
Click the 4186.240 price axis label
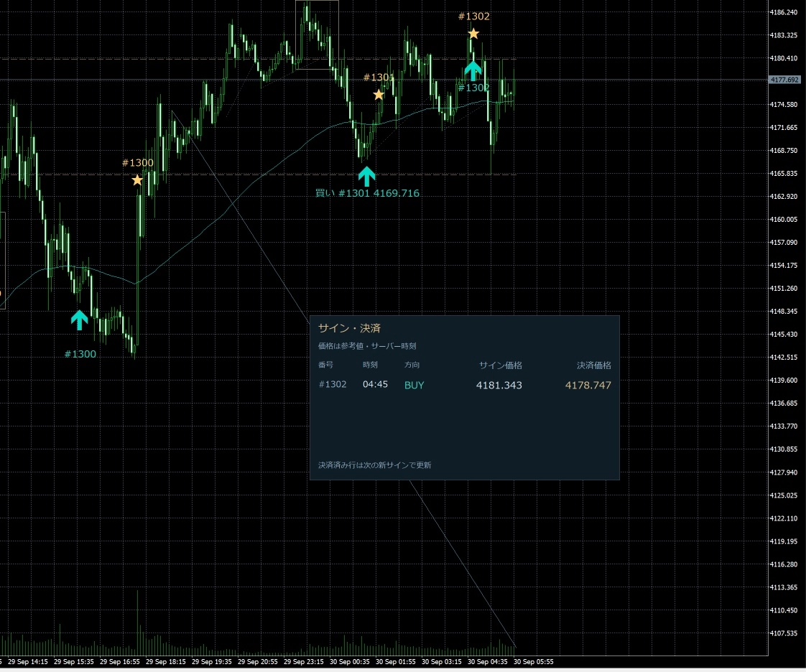784,12
